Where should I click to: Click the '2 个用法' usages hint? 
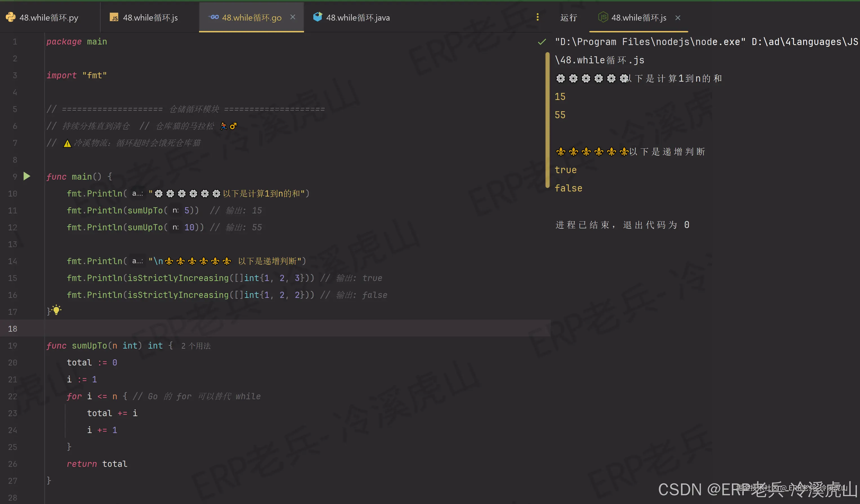point(196,346)
